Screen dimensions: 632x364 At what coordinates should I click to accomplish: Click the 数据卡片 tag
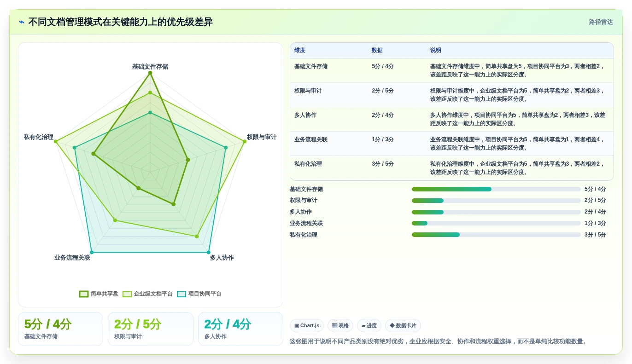click(403, 325)
